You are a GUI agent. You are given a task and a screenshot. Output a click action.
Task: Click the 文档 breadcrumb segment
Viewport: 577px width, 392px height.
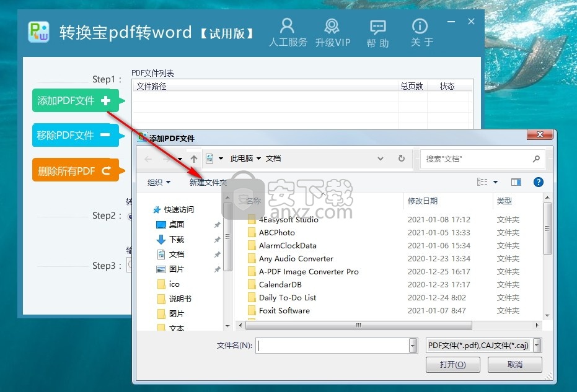point(273,159)
